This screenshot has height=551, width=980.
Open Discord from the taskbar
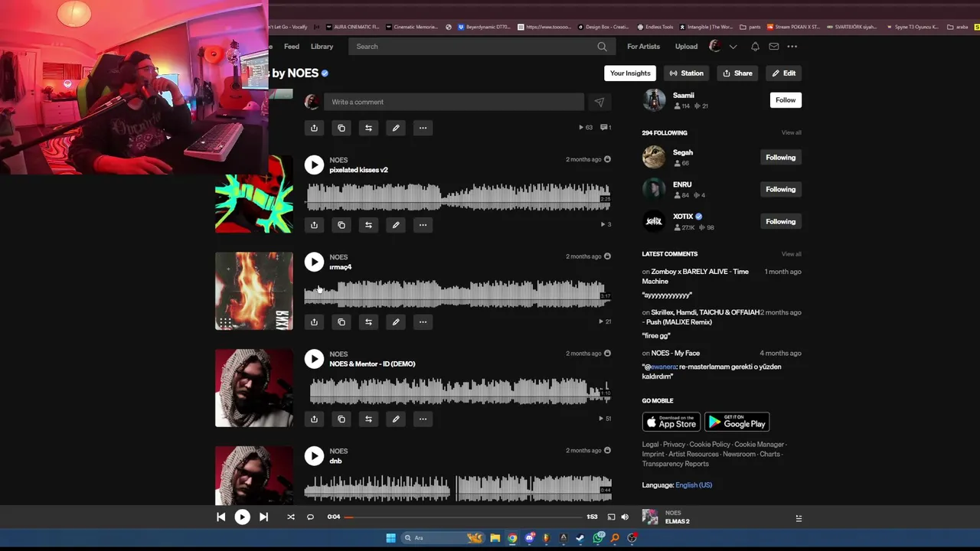pyautogui.click(x=529, y=538)
